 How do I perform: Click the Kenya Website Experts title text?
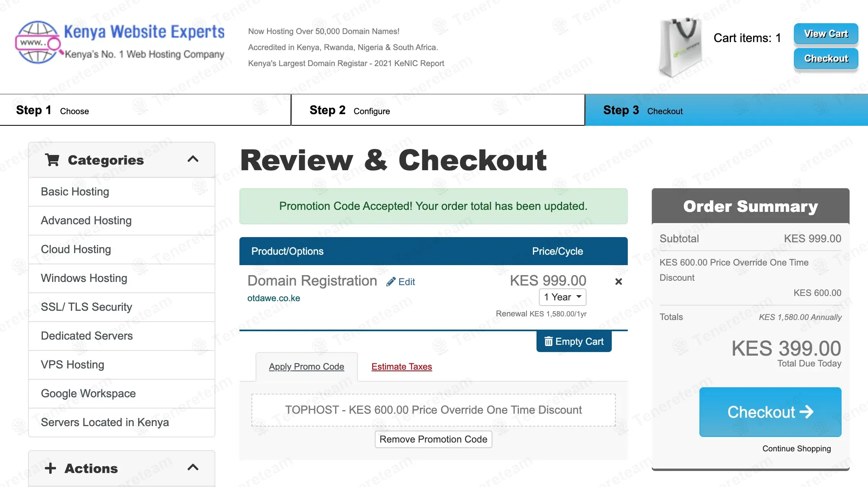pos(144,32)
